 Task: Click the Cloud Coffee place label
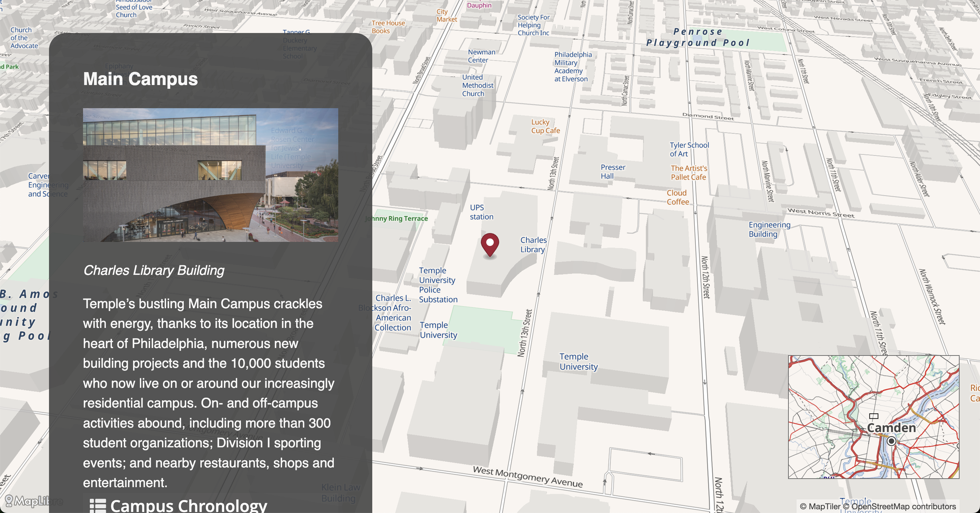677,197
